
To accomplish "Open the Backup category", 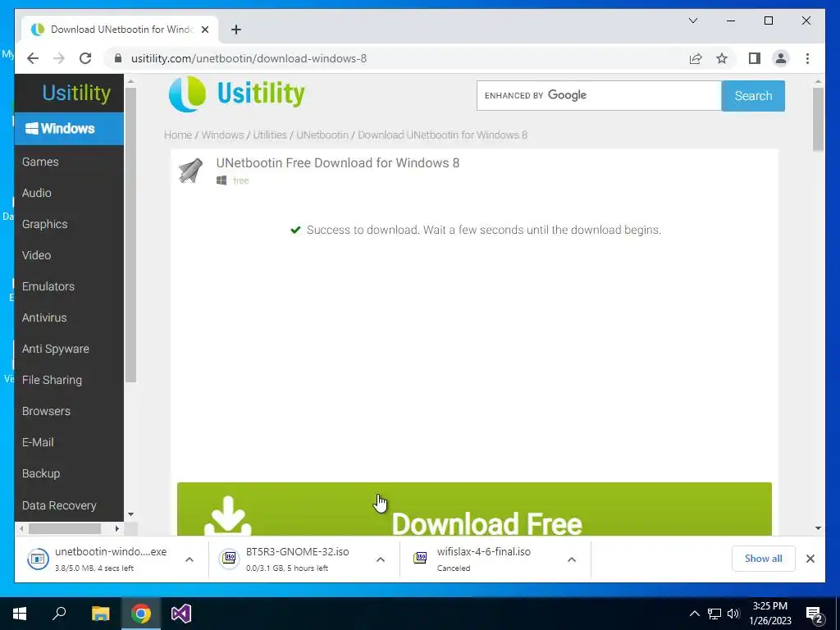I will click(x=41, y=473).
